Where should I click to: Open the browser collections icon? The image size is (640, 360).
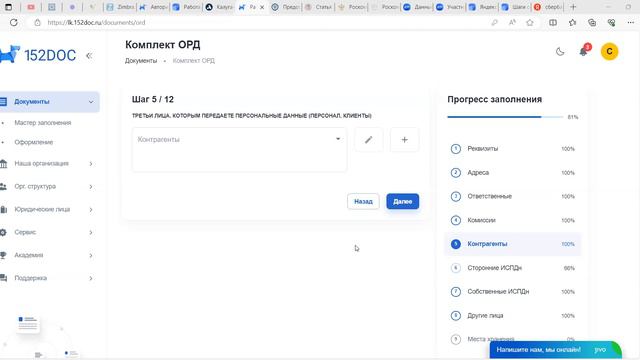tap(592, 22)
